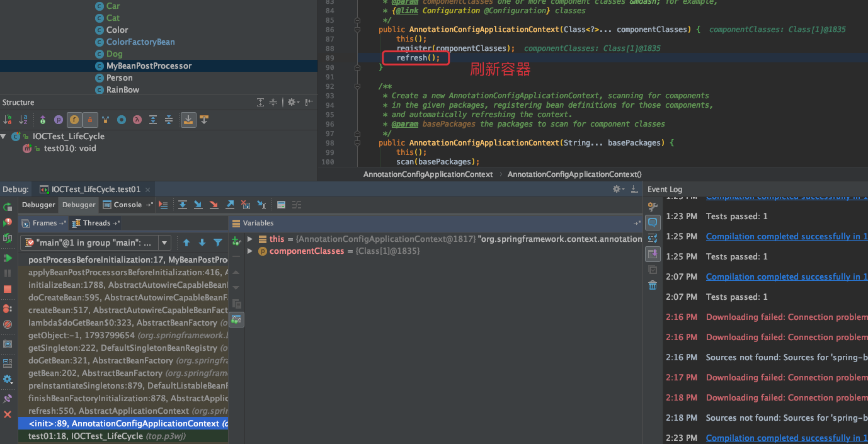Toggle Autoscroll to Source in Structure

pyautogui.click(x=188, y=120)
